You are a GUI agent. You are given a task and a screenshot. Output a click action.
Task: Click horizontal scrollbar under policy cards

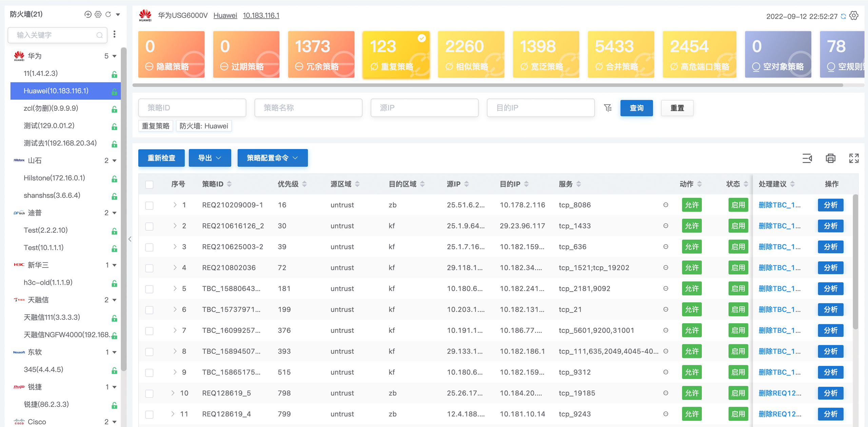pos(488,85)
